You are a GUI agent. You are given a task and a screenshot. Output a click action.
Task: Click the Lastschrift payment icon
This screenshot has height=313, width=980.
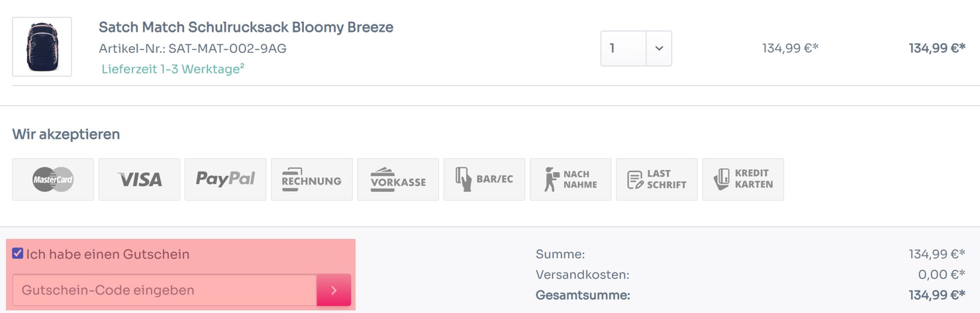coord(657,179)
